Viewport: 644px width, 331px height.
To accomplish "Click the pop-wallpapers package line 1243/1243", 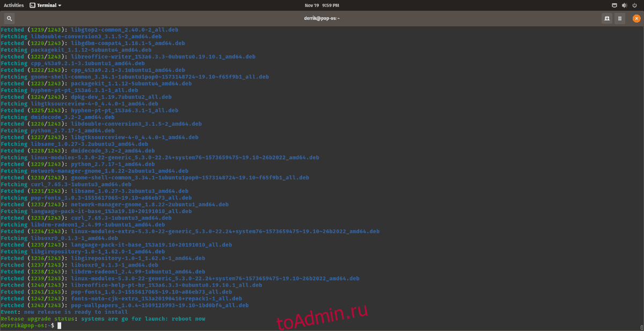I will point(125,305).
